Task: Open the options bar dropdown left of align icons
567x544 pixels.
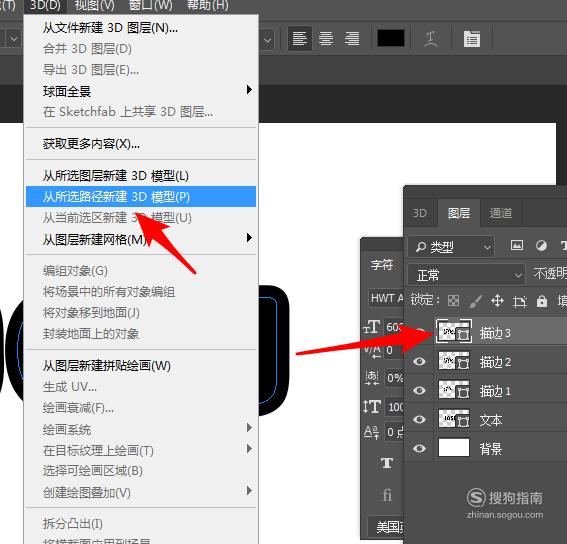Action: coord(268,39)
